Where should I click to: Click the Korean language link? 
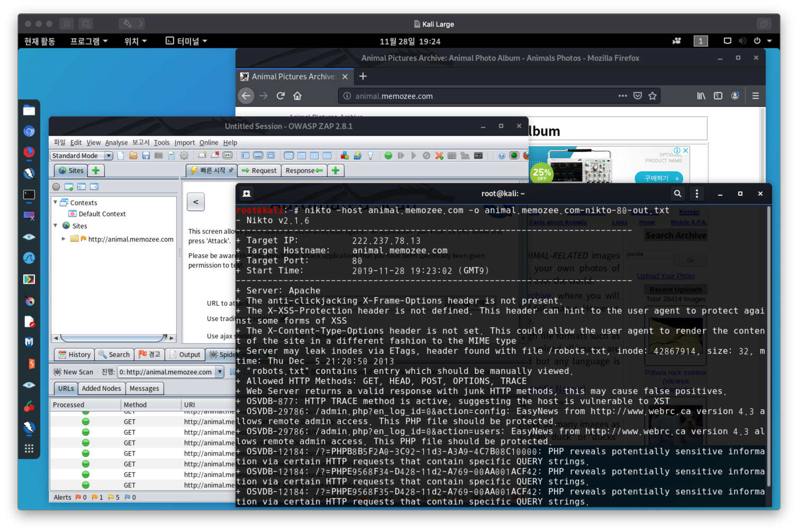click(689, 212)
